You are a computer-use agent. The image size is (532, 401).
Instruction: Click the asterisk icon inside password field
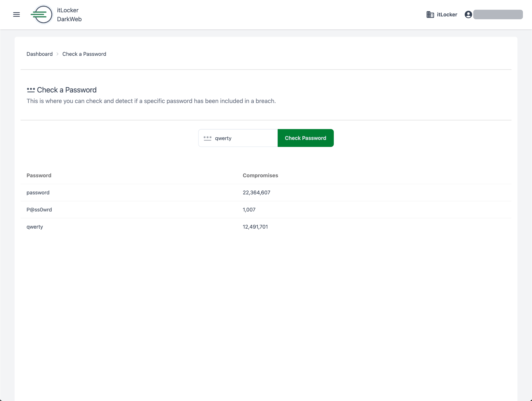207,138
